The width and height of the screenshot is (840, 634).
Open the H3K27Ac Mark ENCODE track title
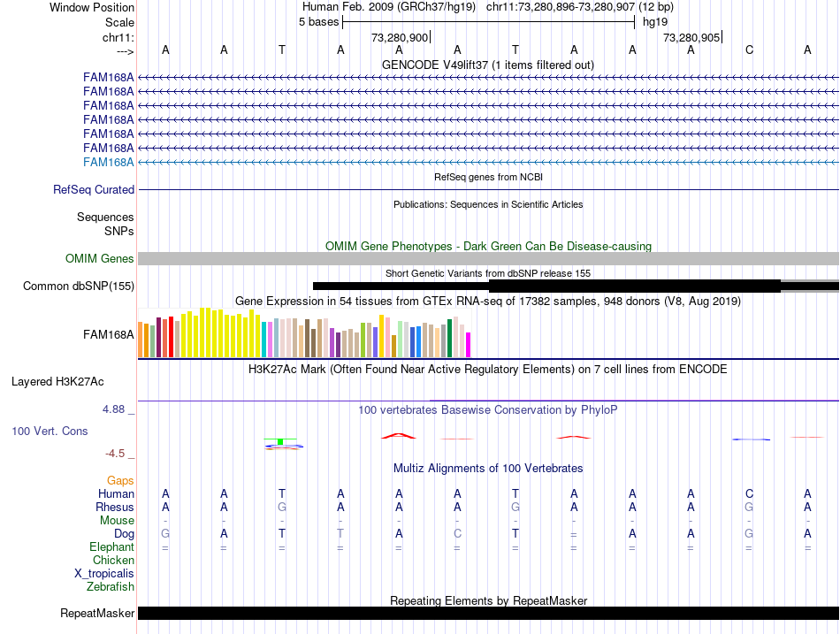[x=488, y=370]
